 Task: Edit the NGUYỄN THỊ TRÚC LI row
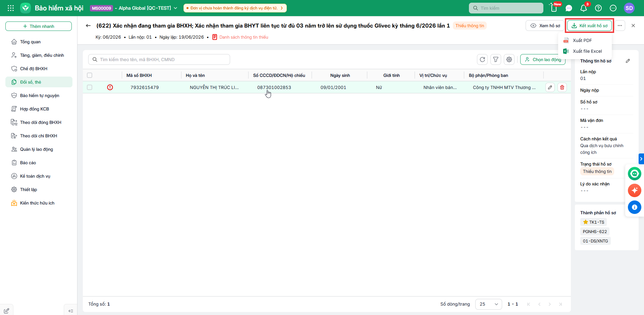[550, 87]
